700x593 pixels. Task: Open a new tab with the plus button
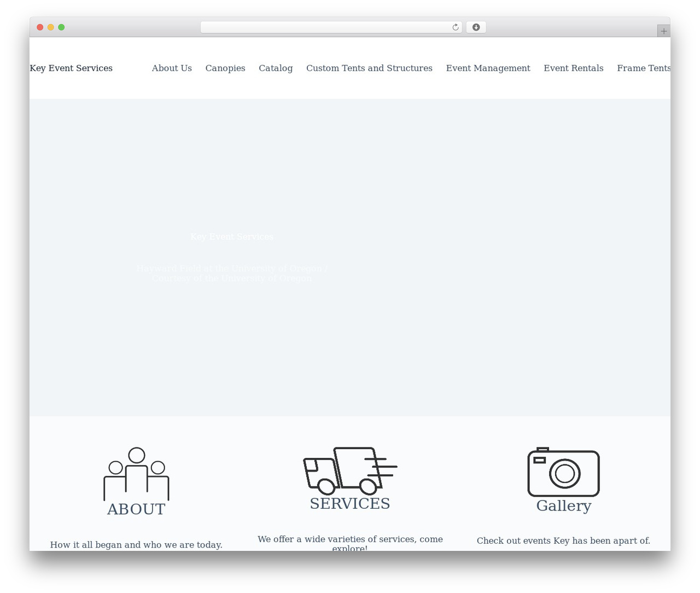(663, 31)
